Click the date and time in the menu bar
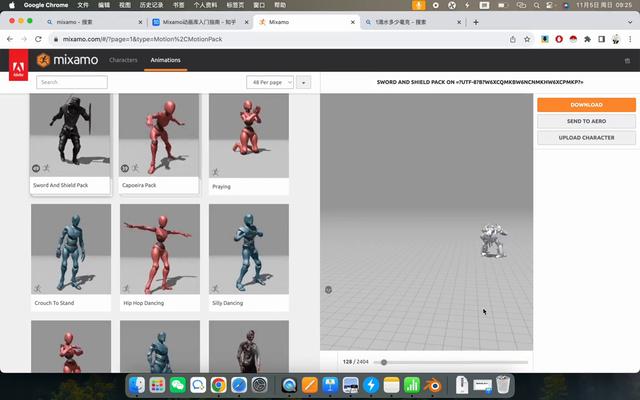Image resolution: width=640 pixels, height=400 pixels. [604, 5]
